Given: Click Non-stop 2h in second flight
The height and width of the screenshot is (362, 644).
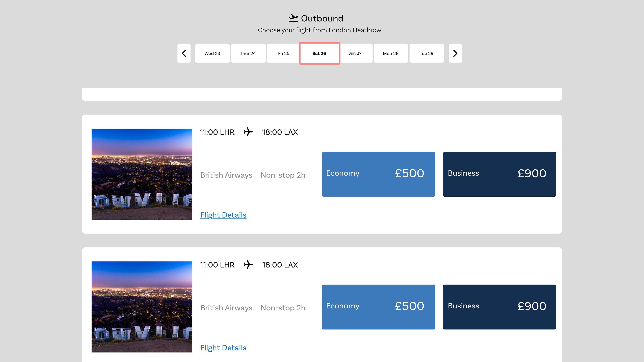Looking at the screenshot, I should point(283,308).
